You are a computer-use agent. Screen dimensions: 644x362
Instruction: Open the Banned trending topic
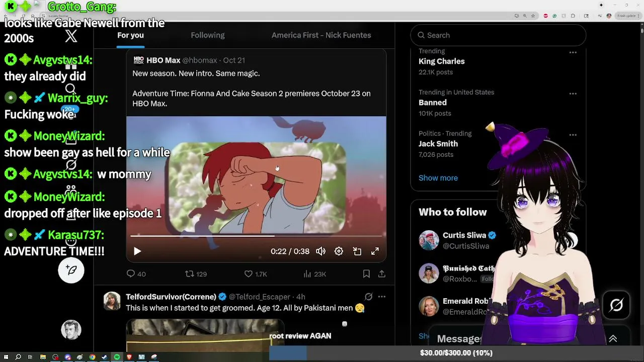click(x=433, y=103)
